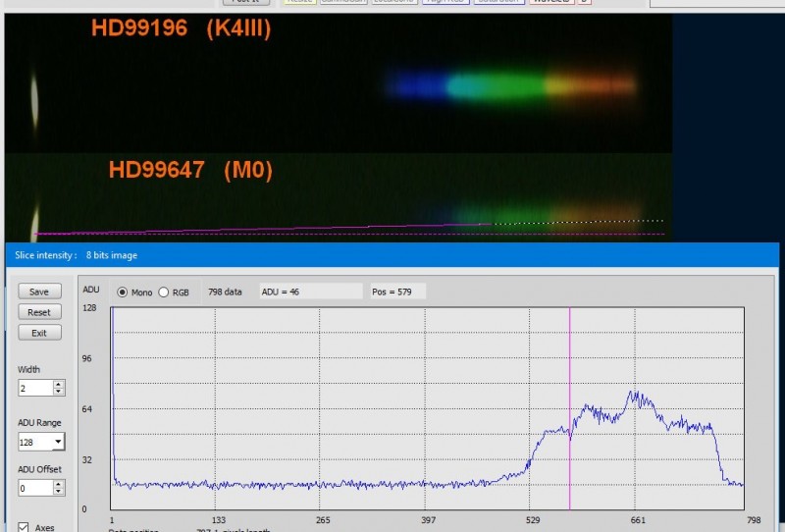Click the Reset button
Image resolution: width=785 pixels, height=532 pixels.
coord(39,312)
